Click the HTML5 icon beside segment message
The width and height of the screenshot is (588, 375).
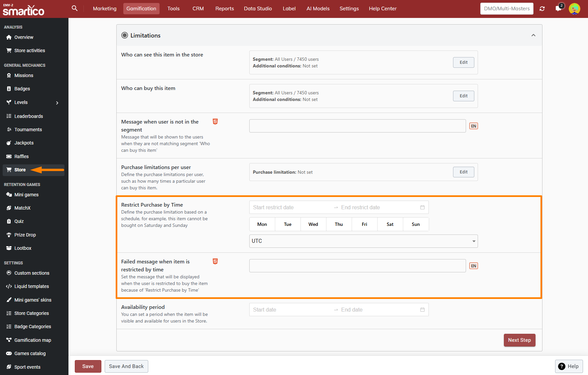[215, 122]
